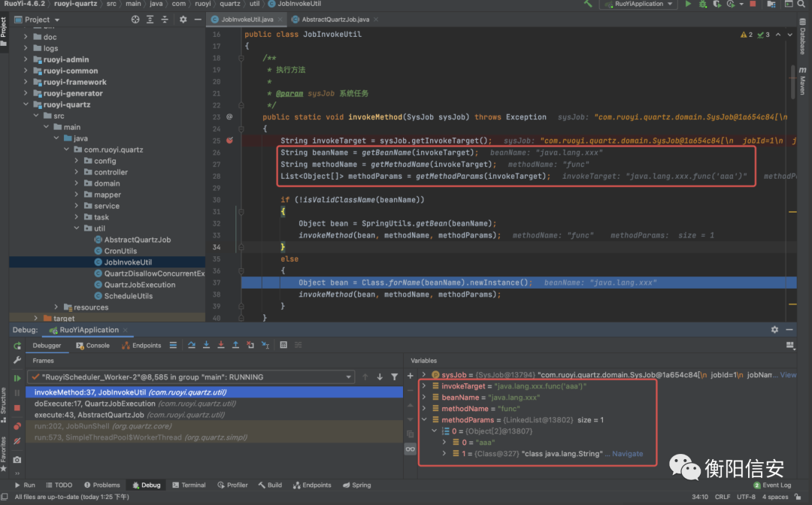The height and width of the screenshot is (505, 812).
Task: Click the next highlighted error down arrow
Action: coord(789,35)
